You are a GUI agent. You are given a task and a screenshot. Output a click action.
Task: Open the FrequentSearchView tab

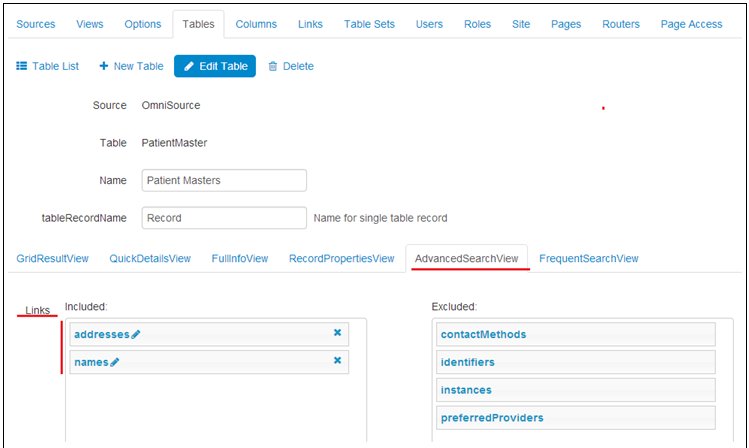coord(588,258)
